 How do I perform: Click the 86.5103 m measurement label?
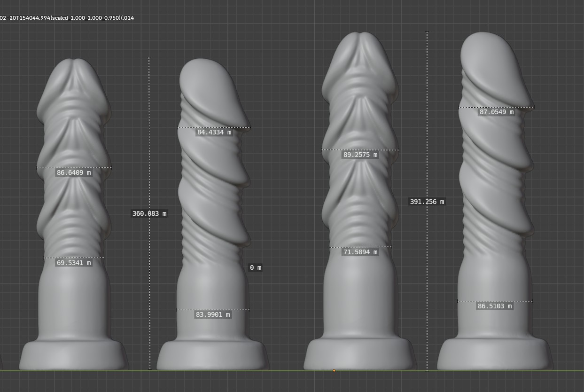(x=495, y=306)
